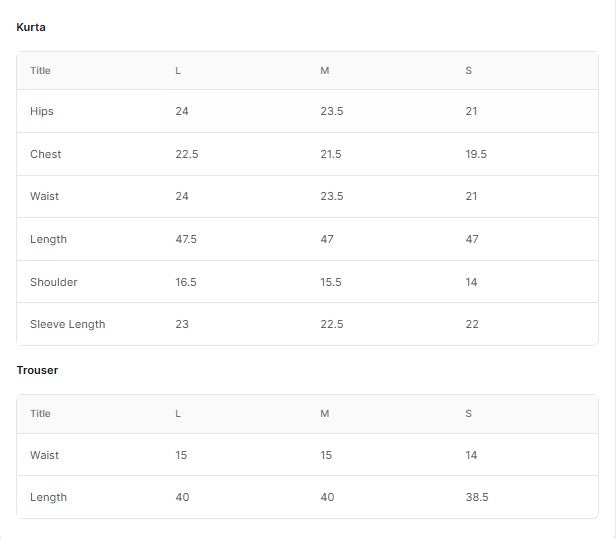616x539 pixels.
Task: Select the Hips row label
Action: [x=42, y=111]
